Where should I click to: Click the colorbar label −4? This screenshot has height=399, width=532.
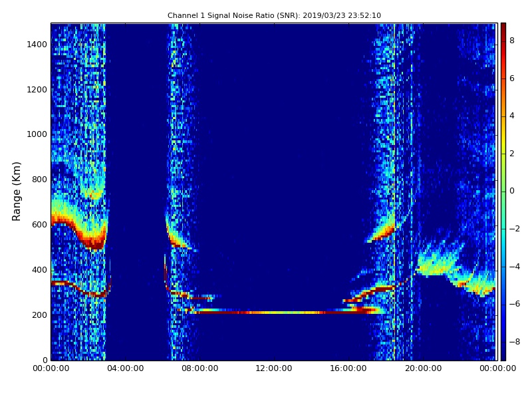[x=514, y=267]
